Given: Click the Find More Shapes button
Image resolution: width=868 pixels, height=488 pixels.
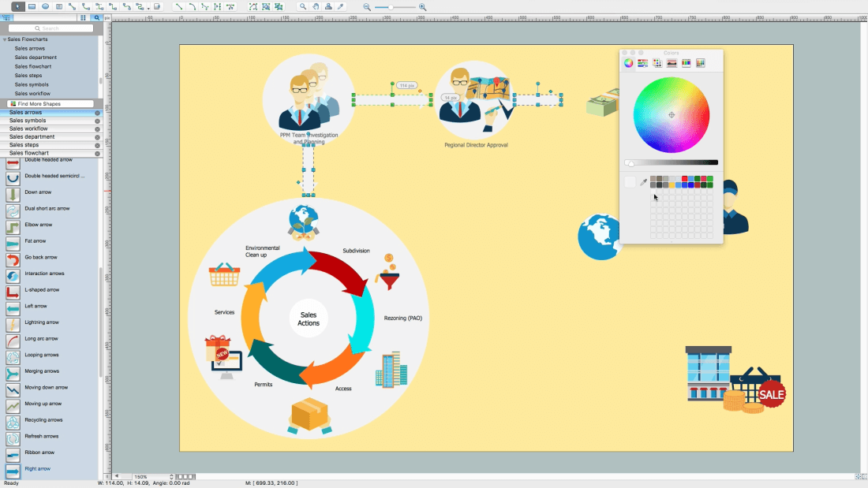Looking at the screenshot, I should [x=51, y=104].
